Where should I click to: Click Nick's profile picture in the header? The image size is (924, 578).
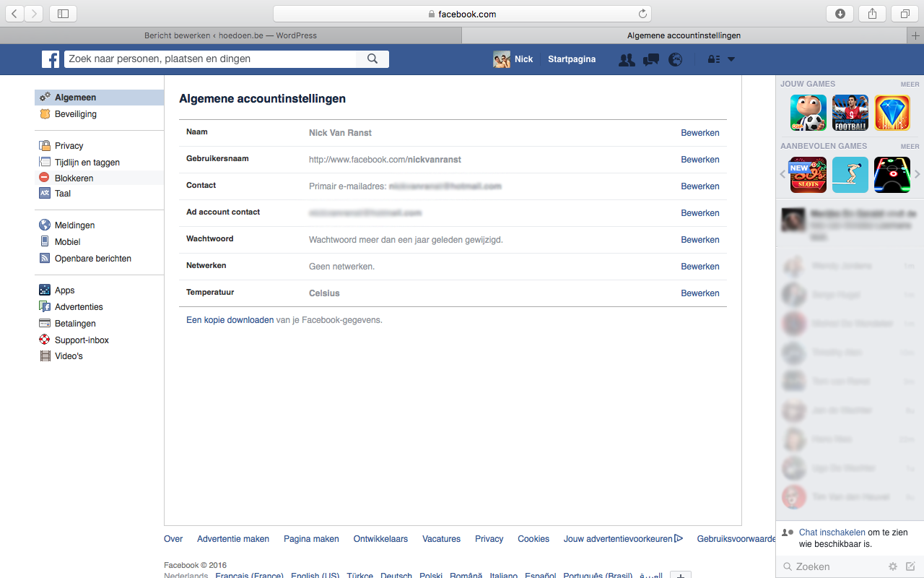(x=502, y=59)
